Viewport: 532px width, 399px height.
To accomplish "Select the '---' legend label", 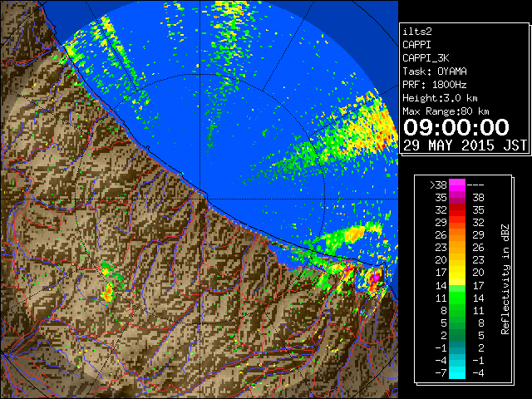I will coord(475,185).
